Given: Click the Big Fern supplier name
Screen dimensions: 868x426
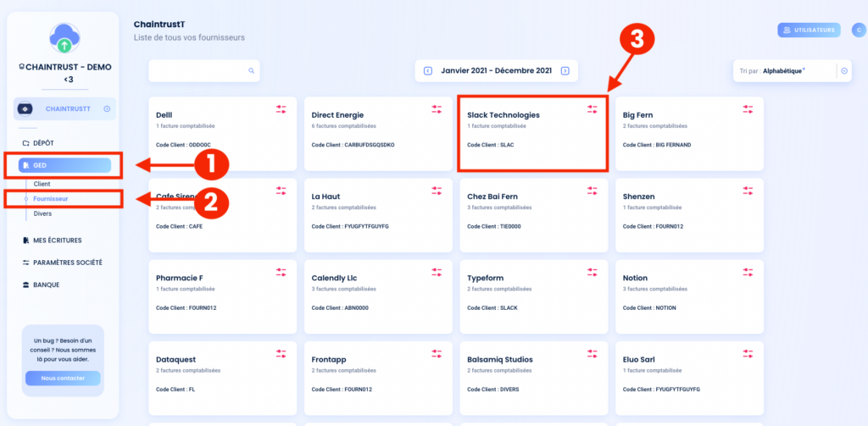Looking at the screenshot, I should pos(637,115).
